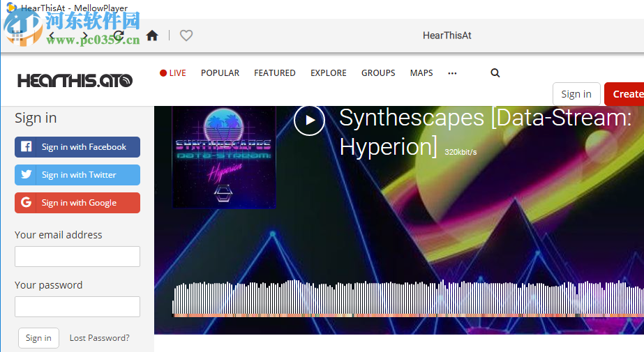Click the 320kbit/s bitrate label

pos(460,152)
